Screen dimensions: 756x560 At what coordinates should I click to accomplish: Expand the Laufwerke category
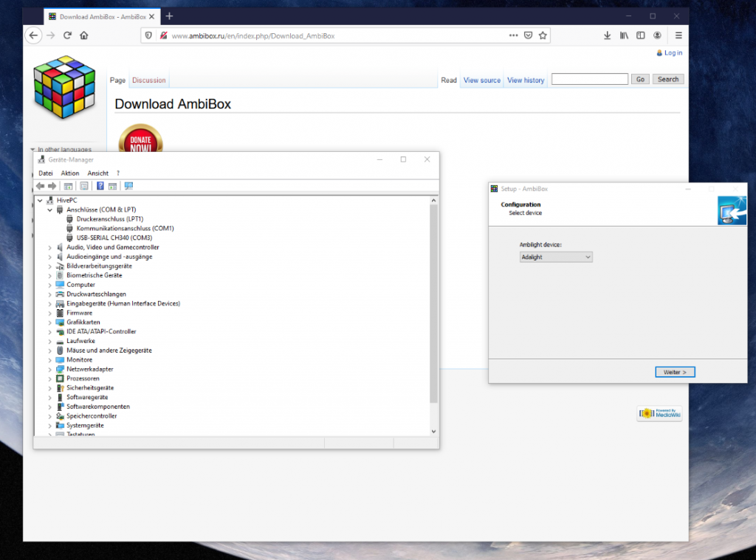tap(49, 341)
